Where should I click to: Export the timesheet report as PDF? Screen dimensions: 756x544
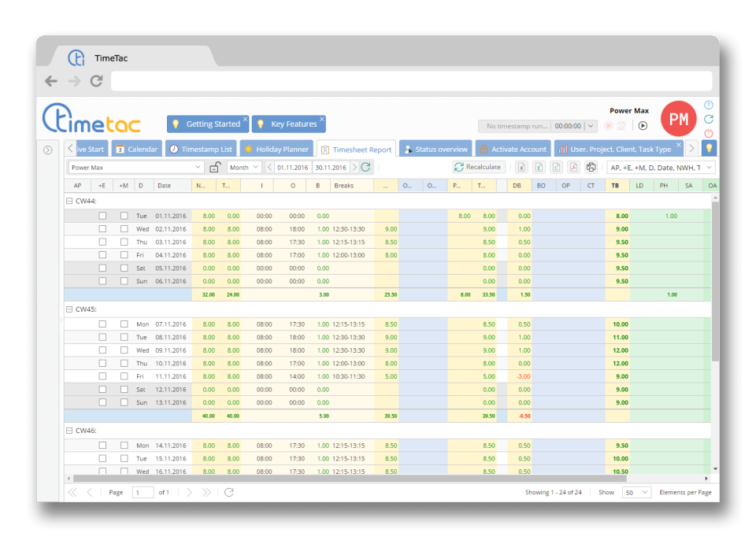point(572,167)
